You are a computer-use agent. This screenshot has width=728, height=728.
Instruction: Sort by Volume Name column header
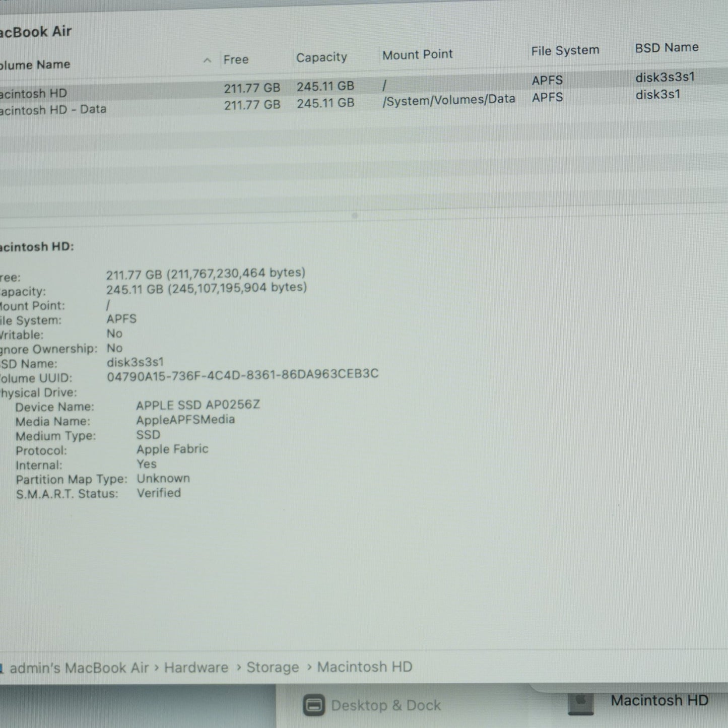point(34,65)
